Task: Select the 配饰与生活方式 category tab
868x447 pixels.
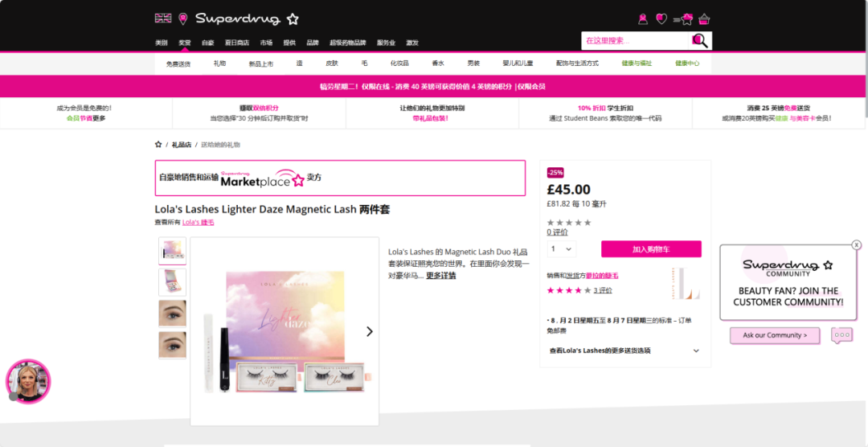Action: [577, 64]
